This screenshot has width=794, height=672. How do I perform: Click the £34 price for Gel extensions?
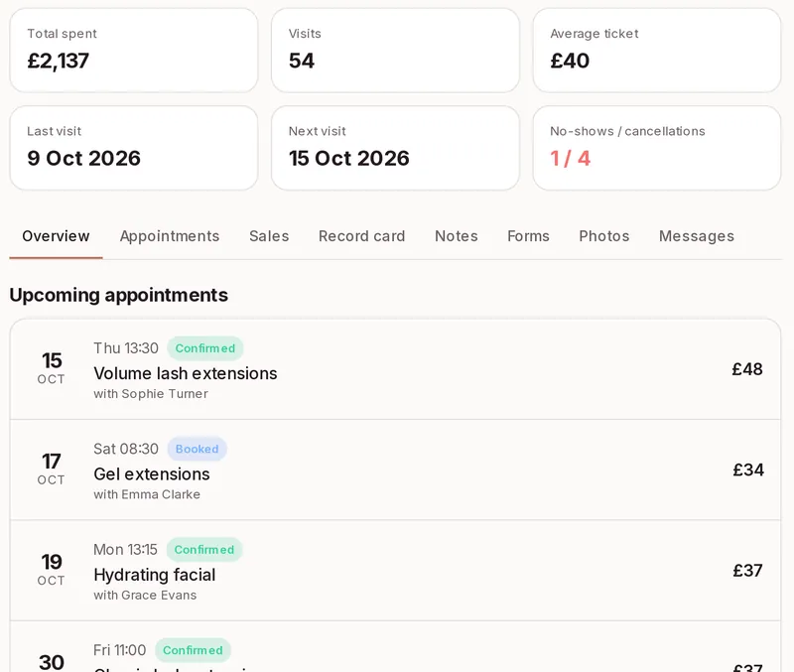pyautogui.click(x=748, y=470)
